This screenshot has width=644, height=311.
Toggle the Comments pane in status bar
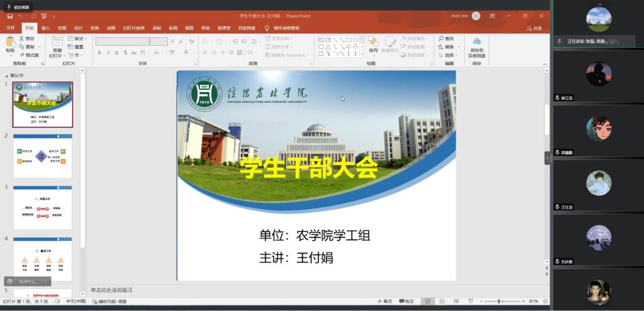(x=406, y=302)
